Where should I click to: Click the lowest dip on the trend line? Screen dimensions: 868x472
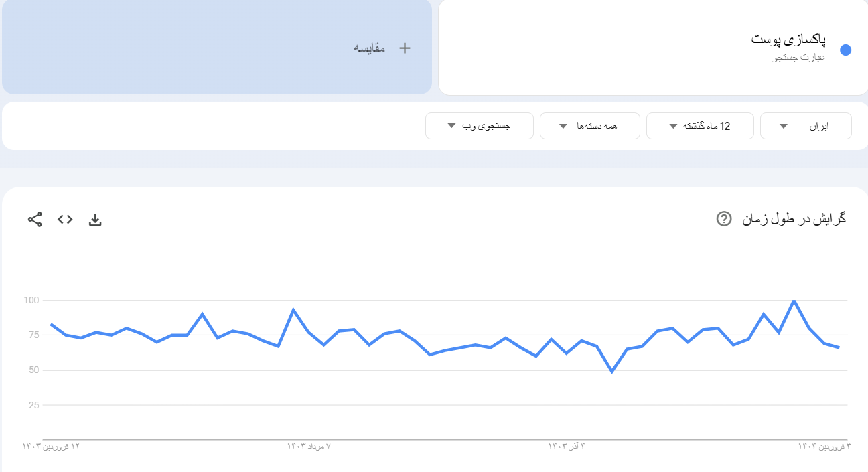click(x=611, y=371)
